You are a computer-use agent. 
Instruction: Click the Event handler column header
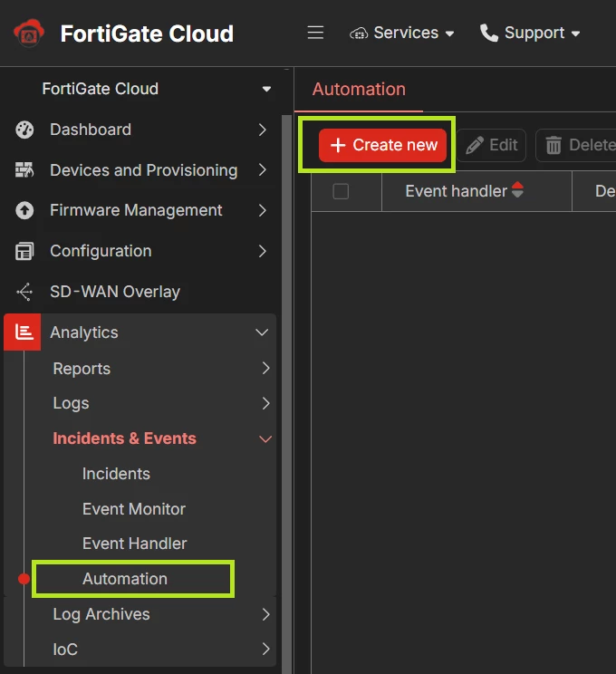tap(456, 191)
